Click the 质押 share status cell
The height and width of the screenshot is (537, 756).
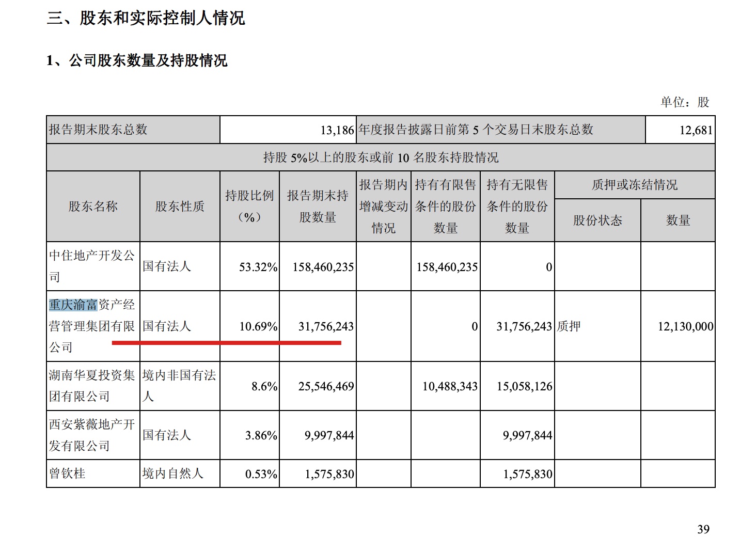pos(597,326)
